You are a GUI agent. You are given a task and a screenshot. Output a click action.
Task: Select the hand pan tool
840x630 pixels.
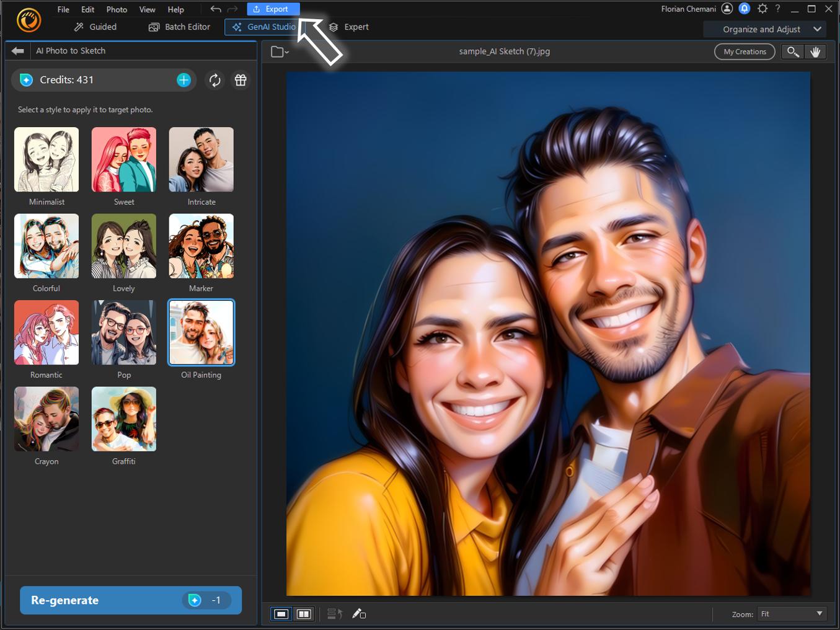816,51
